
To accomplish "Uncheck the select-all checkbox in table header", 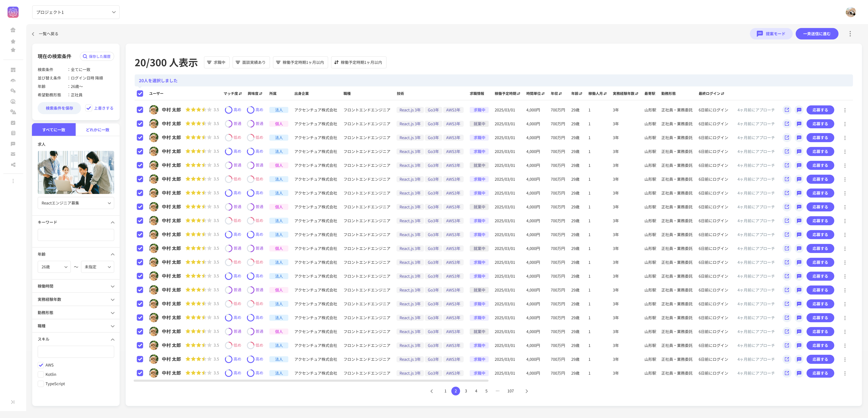I will (140, 94).
